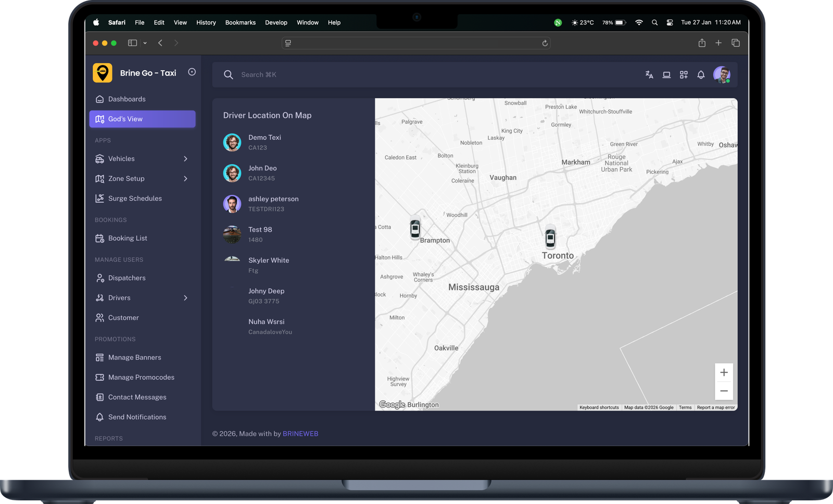Click the laptop theme icon

pyautogui.click(x=666, y=75)
